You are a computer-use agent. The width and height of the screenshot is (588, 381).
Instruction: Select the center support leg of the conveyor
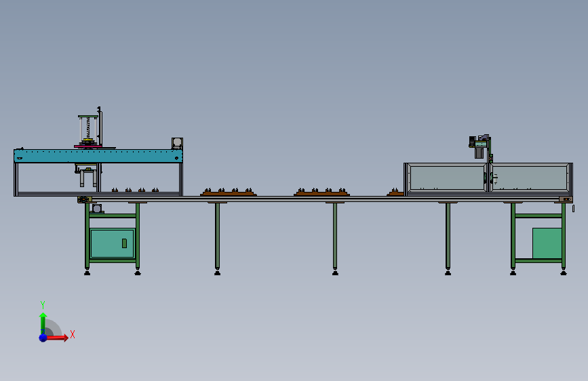click(335, 239)
